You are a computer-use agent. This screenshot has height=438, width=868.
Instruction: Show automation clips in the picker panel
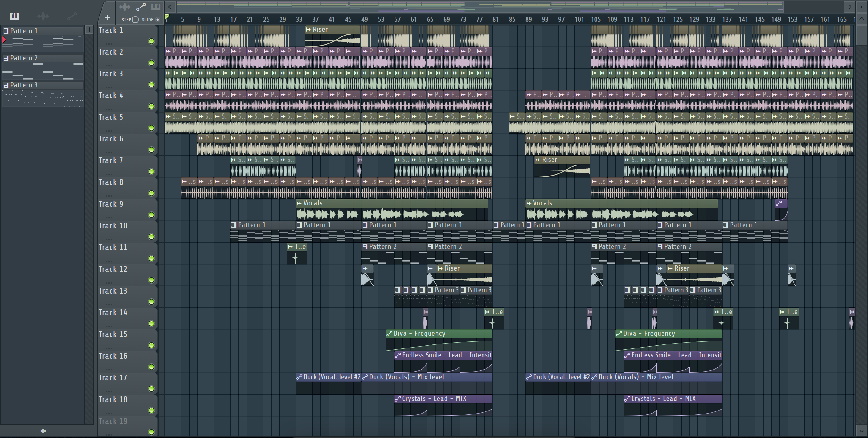coord(72,16)
